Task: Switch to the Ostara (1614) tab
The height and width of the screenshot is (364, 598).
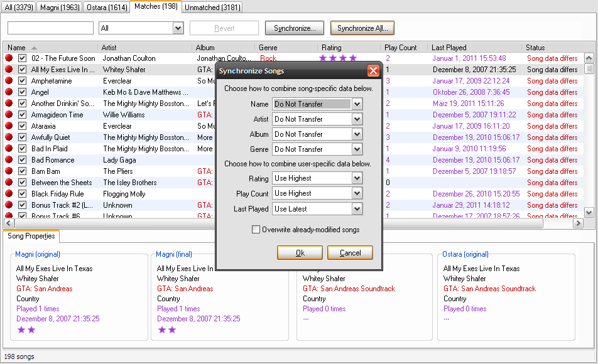Action: [x=107, y=8]
